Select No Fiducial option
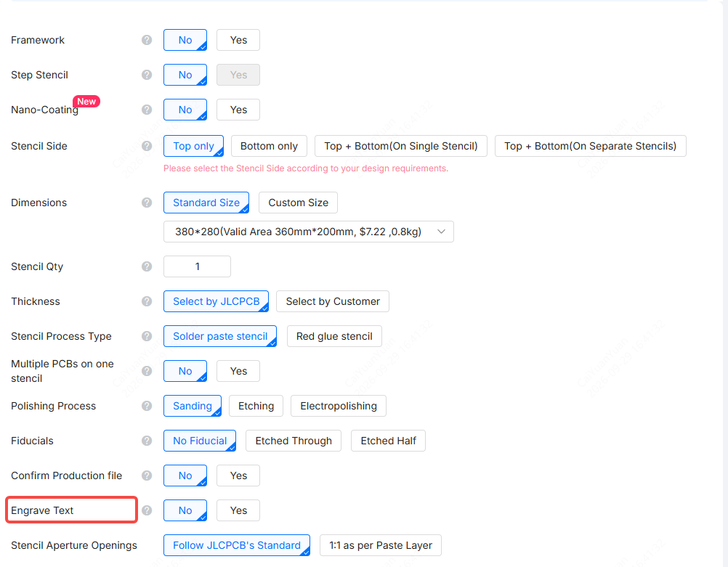This screenshot has height=567, width=728. click(200, 441)
